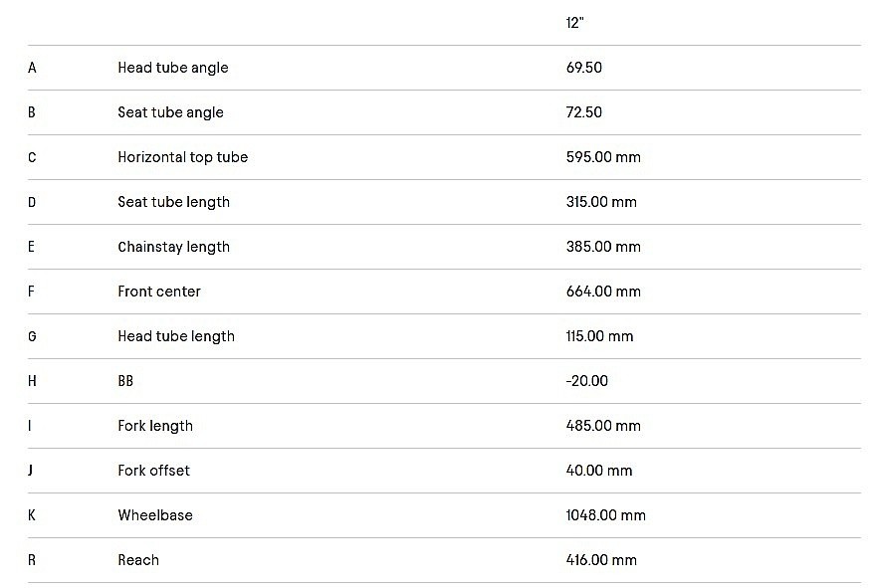Select the Front center label
This screenshot has height=588, width=871.
point(159,292)
